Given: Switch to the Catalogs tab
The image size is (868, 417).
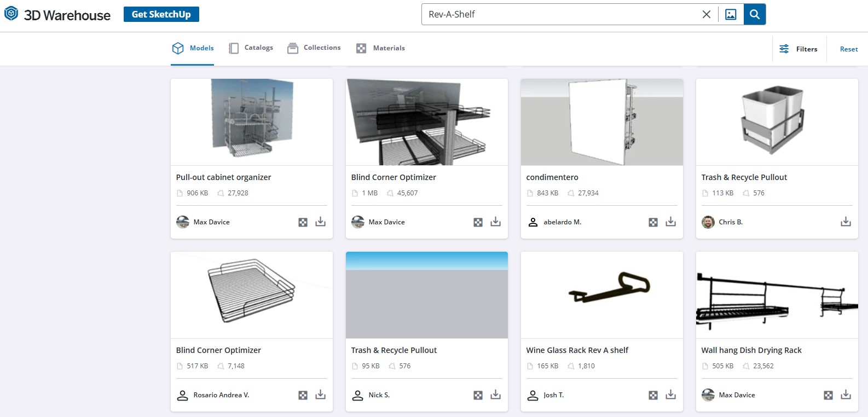Looking at the screenshot, I should pos(251,48).
